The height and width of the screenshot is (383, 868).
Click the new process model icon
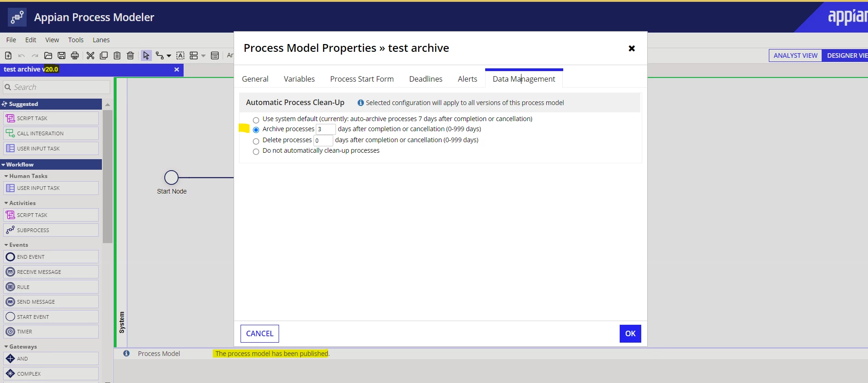(x=8, y=56)
